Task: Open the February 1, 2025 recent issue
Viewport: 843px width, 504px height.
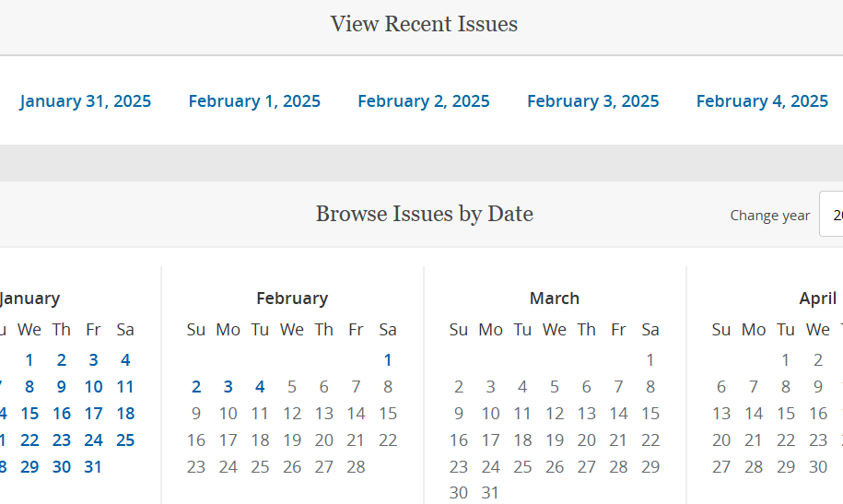Action: pos(254,101)
